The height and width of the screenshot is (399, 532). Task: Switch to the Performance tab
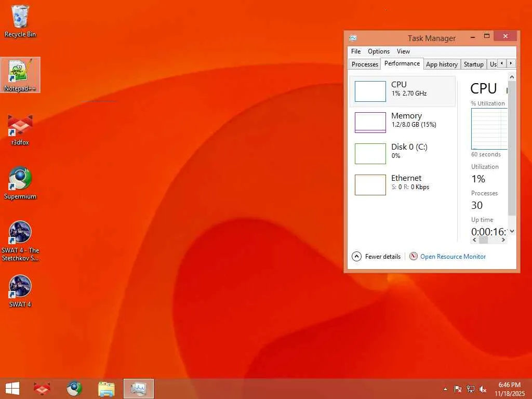tap(402, 63)
